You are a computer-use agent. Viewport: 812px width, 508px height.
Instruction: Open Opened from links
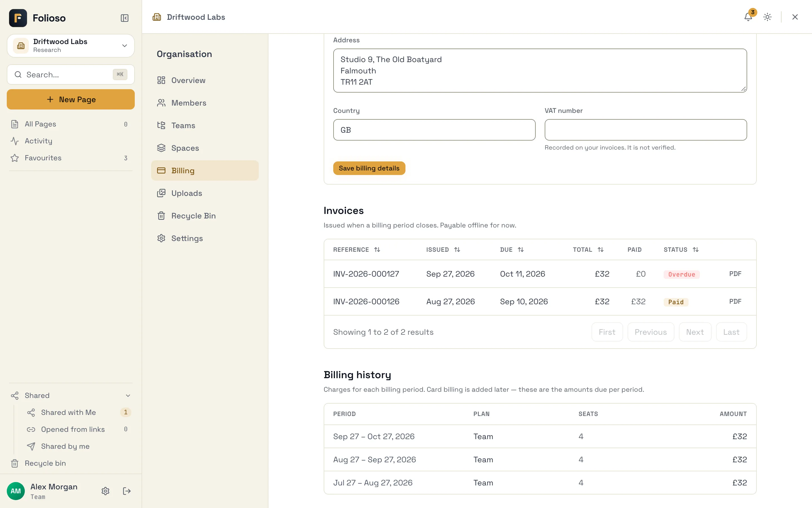click(79, 429)
